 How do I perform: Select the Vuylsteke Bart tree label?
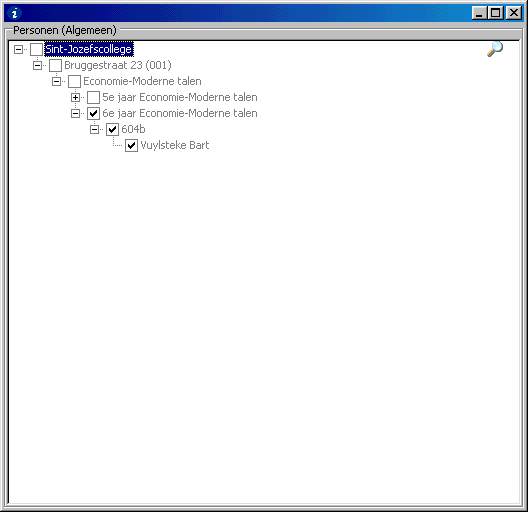pos(175,145)
